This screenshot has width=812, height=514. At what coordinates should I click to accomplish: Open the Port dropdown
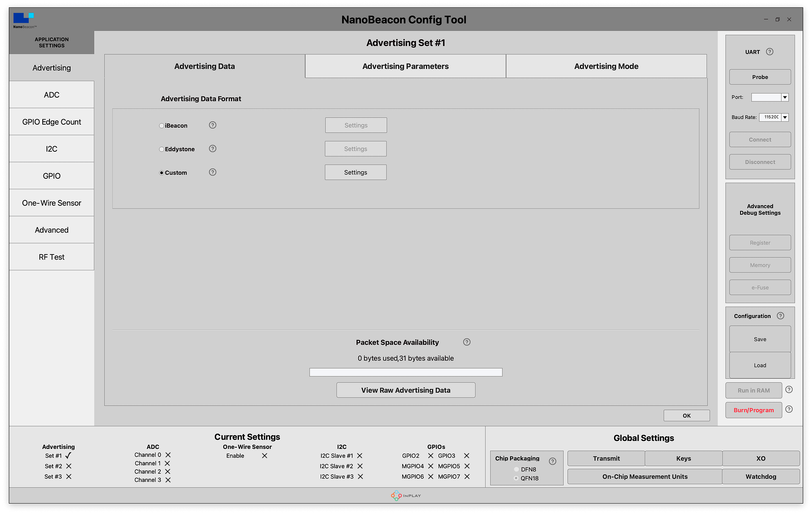tap(785, 97)
